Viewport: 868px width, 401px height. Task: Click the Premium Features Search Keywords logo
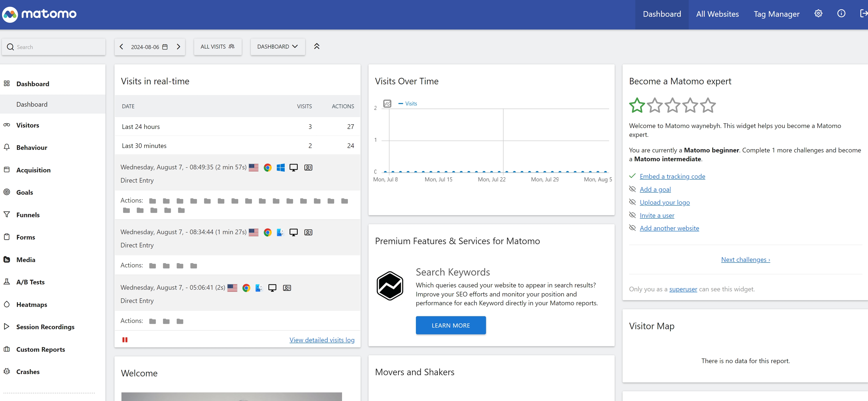390,286
